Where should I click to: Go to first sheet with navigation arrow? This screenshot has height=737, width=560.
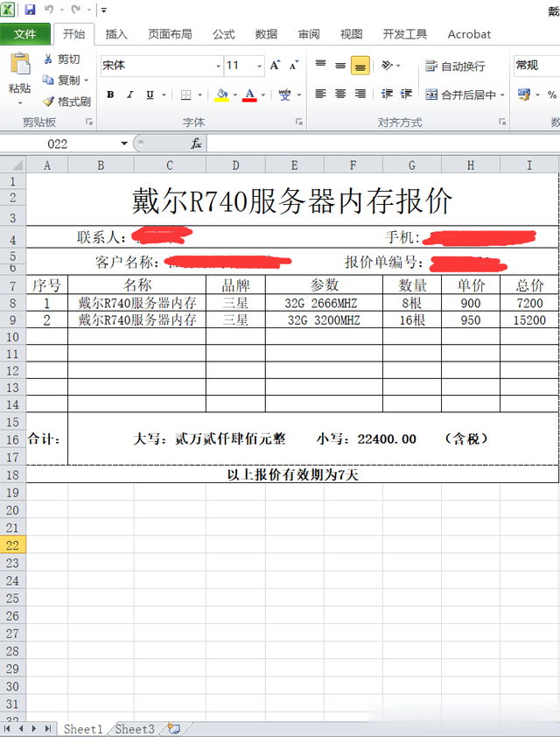(x=7, y=728)
